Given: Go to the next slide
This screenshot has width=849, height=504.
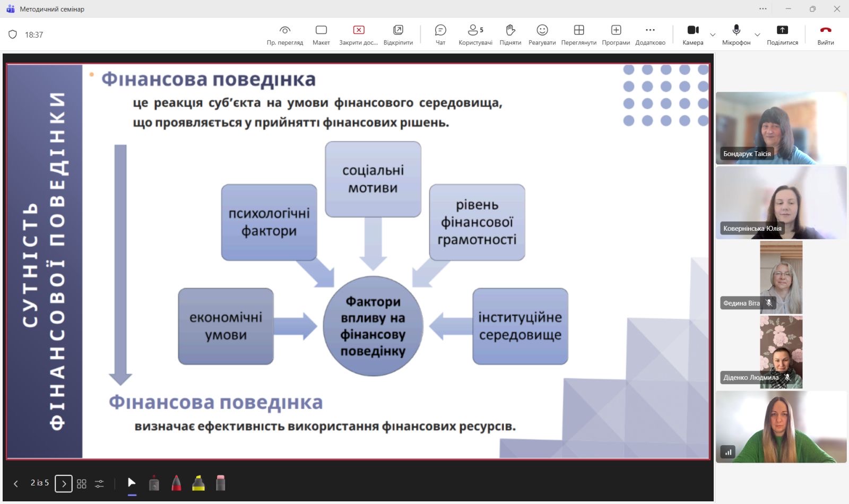Looking at the screenshot, I should tap(64, 483).
